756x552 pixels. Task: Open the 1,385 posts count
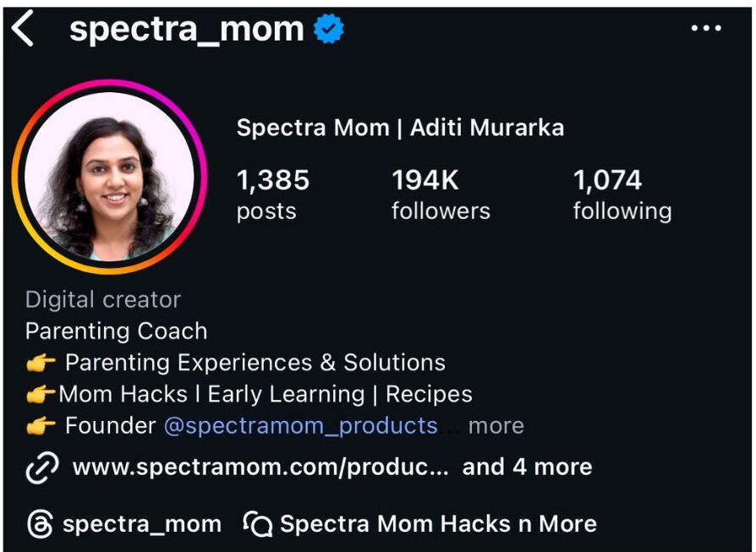[272, 194]
